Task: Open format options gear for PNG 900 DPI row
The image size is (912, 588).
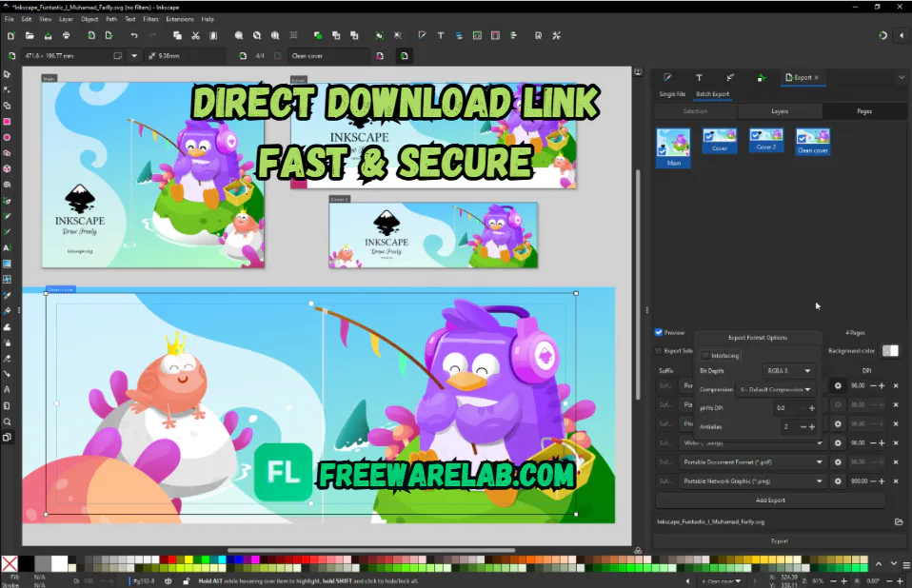Action: [x=838, y=481]
